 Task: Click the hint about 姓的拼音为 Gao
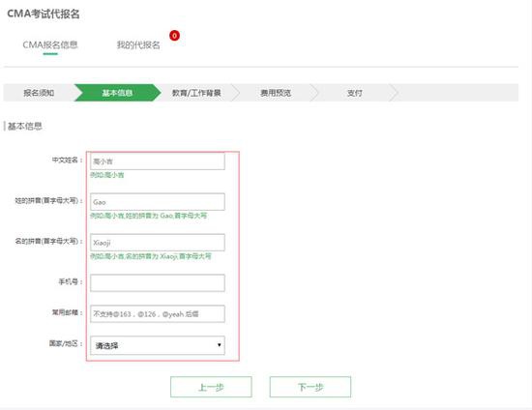pos(149,216)
